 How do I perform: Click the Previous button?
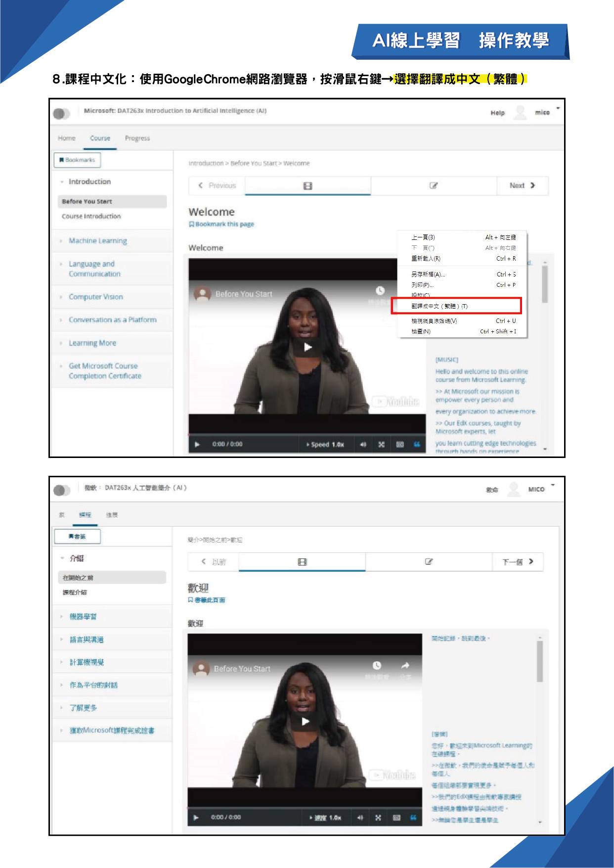[217, 185]
